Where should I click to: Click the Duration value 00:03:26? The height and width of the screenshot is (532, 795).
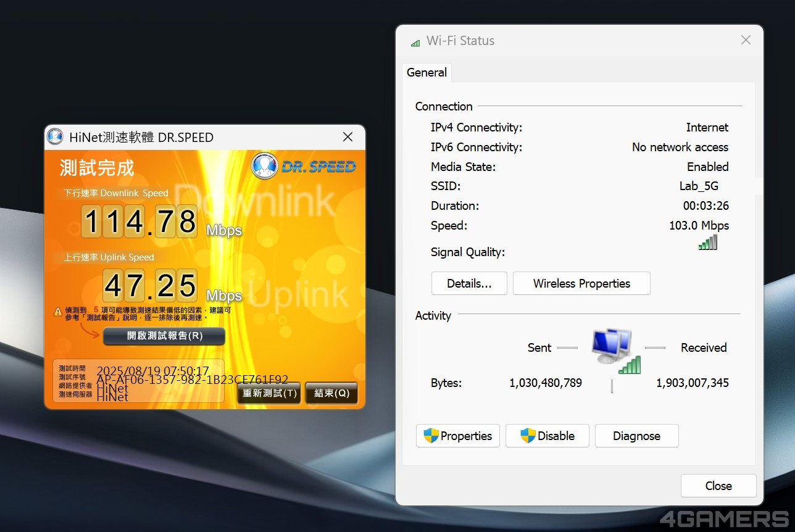click(706, 206)
